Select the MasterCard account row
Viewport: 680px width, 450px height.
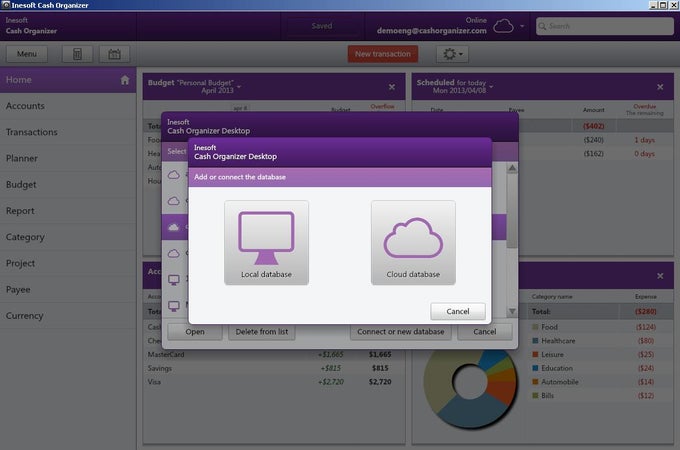point(273,355)
